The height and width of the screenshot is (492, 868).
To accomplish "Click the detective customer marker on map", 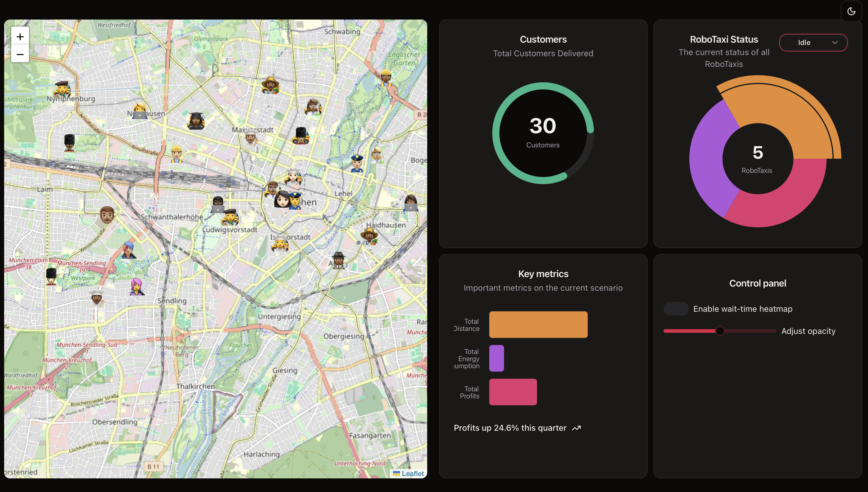I will coord(339,260).
